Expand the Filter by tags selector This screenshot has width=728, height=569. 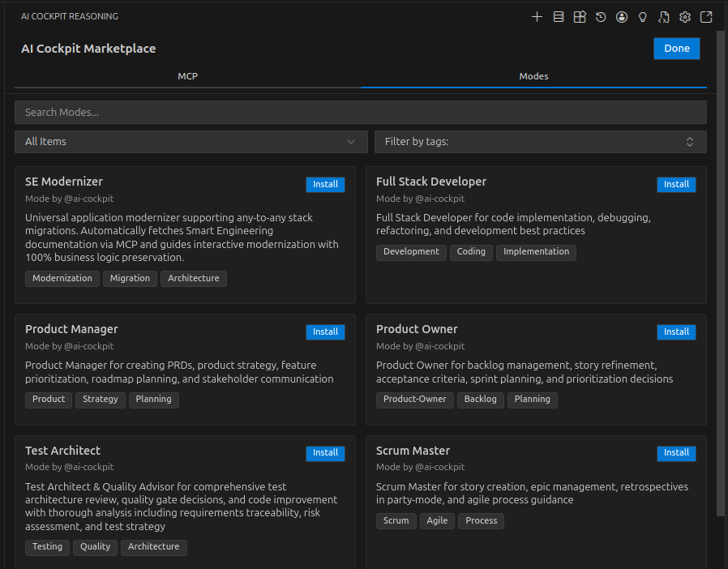coord(541,141)
